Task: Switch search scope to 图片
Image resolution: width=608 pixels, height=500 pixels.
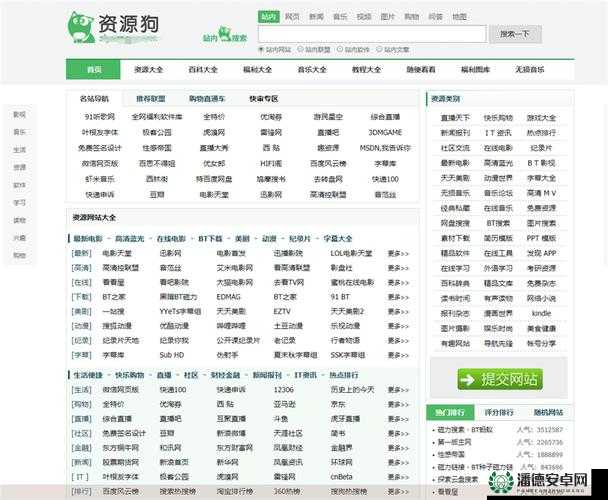Action: [387, 17]
